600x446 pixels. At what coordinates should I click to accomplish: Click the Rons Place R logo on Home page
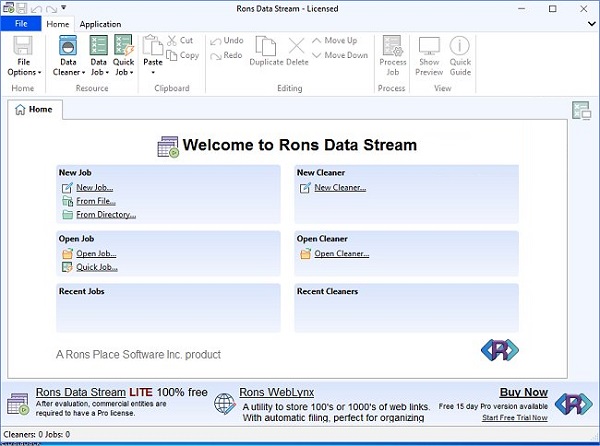tap(500, 350)
